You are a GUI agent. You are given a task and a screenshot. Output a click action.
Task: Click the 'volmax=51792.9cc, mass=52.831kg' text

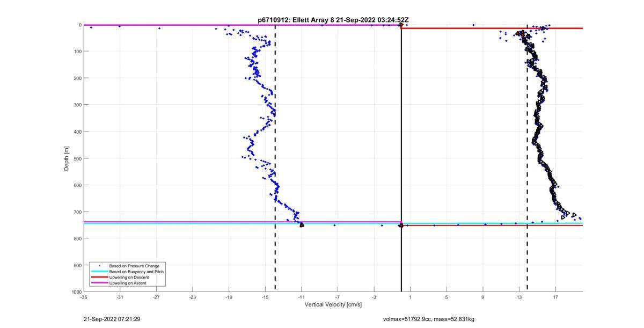(x=429, y=319)
